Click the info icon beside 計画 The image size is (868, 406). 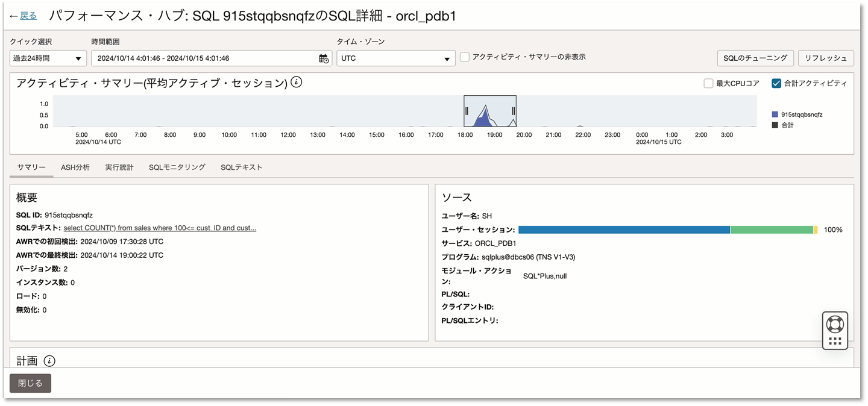pos(48,360)
